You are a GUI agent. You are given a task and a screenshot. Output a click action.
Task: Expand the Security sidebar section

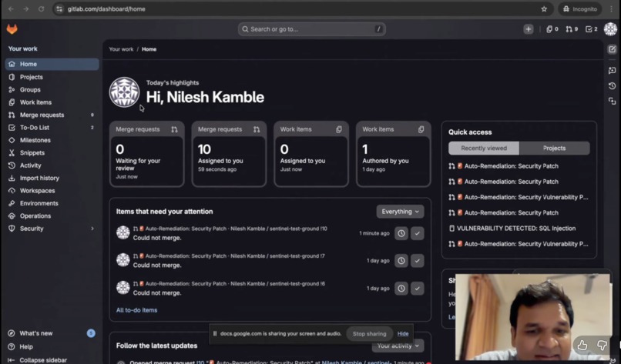click(x=52, y=229)
